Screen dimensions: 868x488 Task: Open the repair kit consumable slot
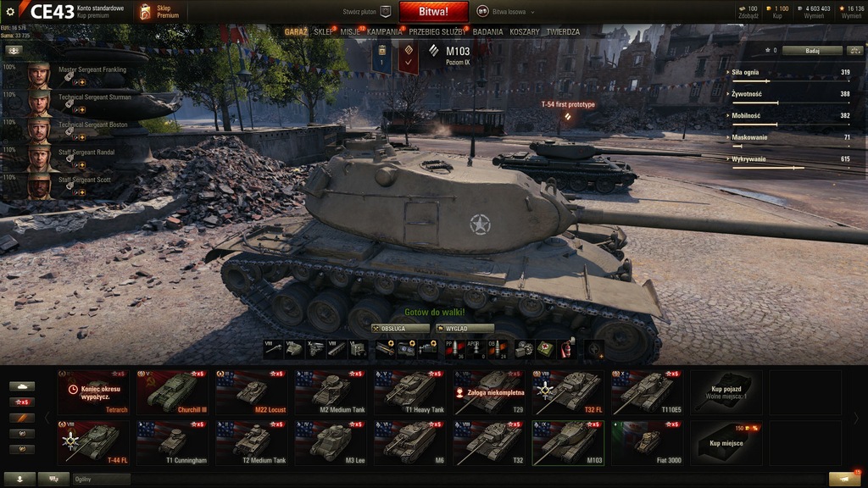tap(524, 348)
